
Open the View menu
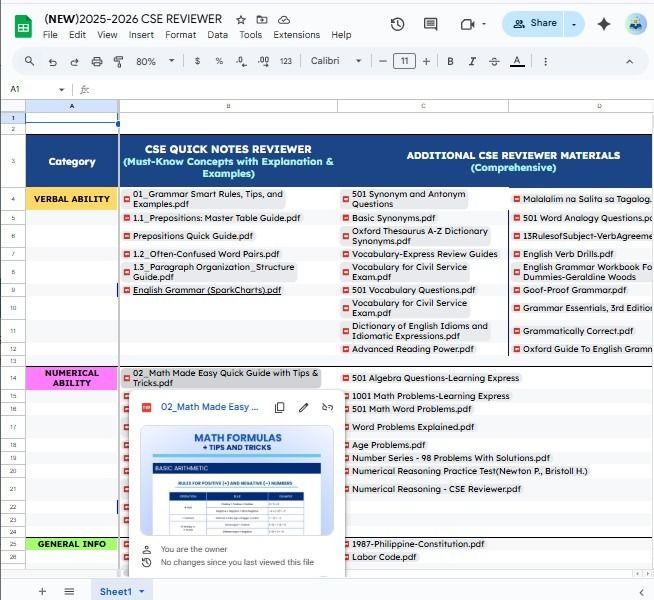click(x=107, y=35)
